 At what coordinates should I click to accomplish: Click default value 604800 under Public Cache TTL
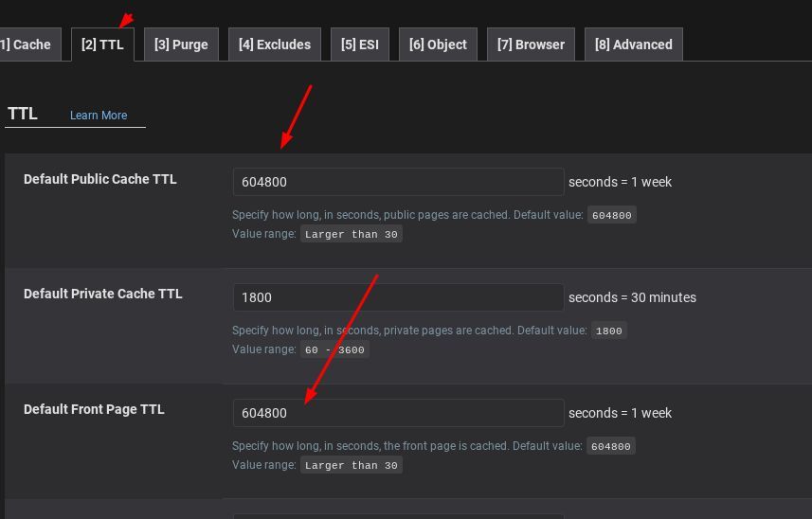click(x=611, y=215)
